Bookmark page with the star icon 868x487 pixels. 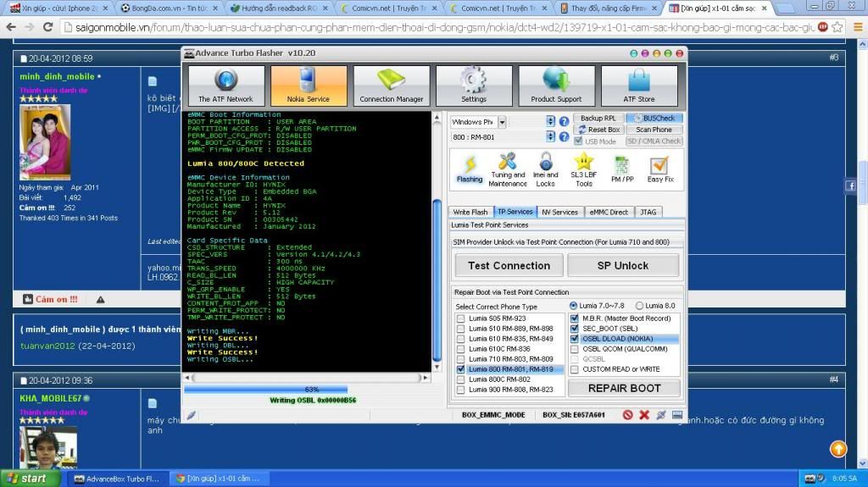coord(837,26)
